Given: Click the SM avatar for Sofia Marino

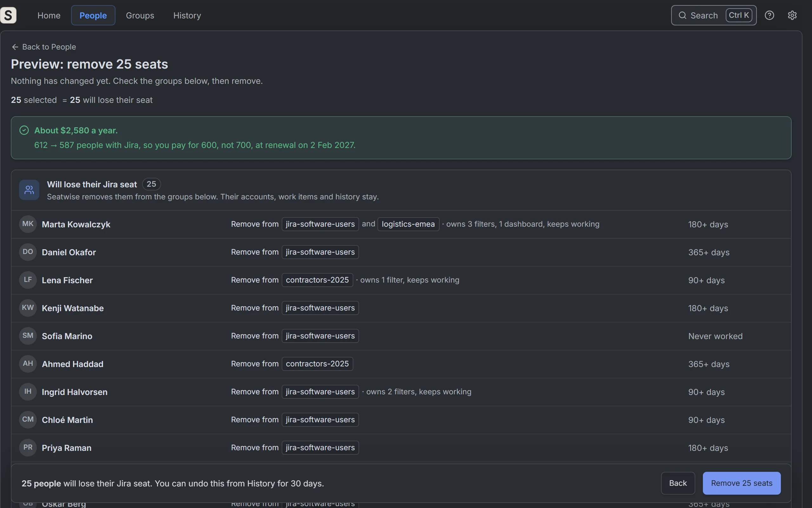Looking at the screenshot, I should 28,336.
